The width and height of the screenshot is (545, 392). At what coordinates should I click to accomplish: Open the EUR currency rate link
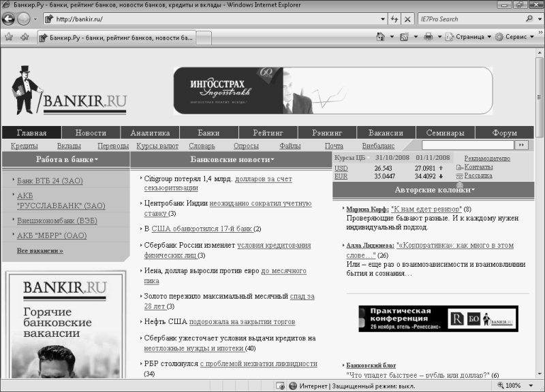coord(341,176)
